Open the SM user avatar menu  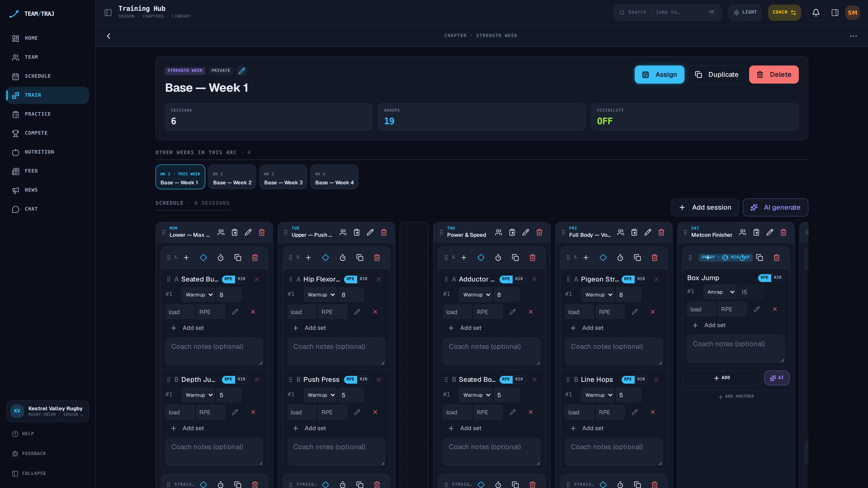(852, 12)
